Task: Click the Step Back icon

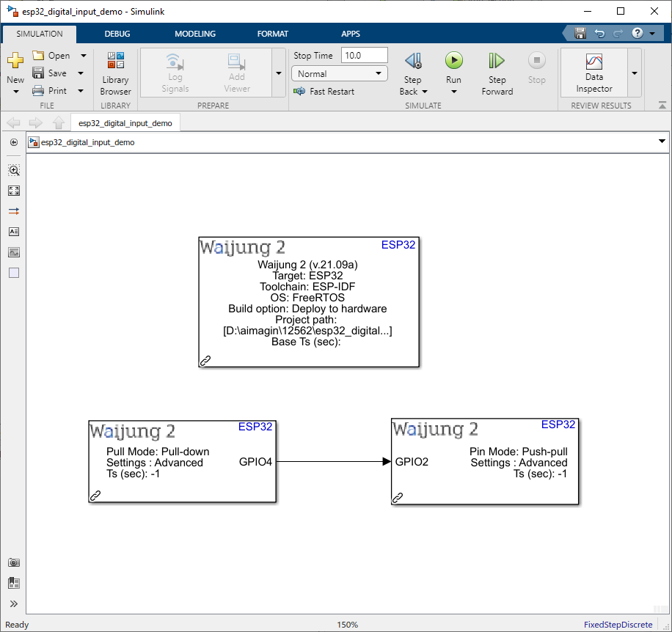Action: click(x=412, y=61)
